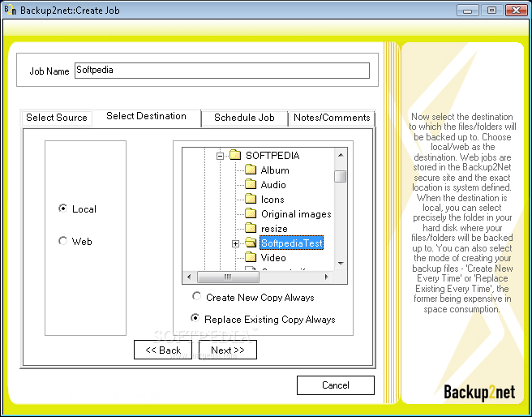Cancel the job creation
Screen dimensions: 532x417
click(x=336, y=385)
